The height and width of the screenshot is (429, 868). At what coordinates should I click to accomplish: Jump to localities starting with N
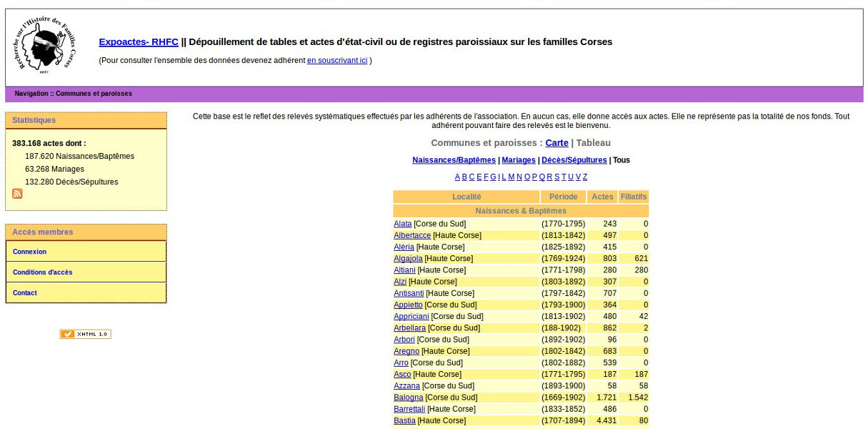point(519,177)
